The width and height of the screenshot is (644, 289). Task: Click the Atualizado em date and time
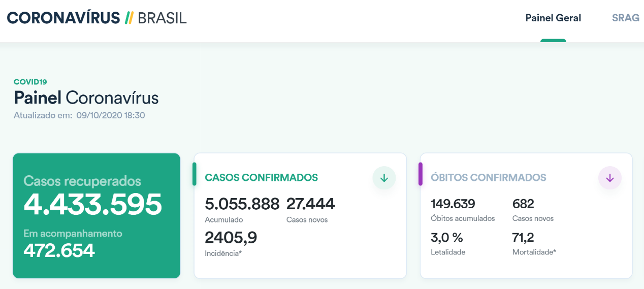pyautogui.click(x=111, y=115)
